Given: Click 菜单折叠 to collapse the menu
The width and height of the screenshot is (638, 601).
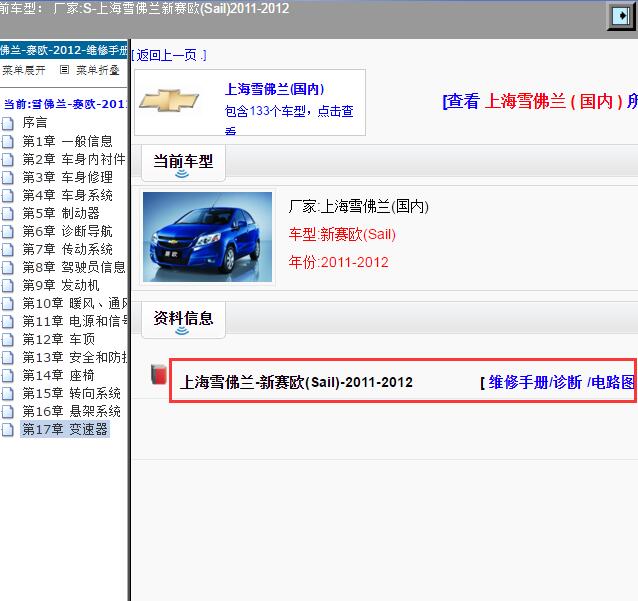Looking at the screenshot, I should 98,70.
